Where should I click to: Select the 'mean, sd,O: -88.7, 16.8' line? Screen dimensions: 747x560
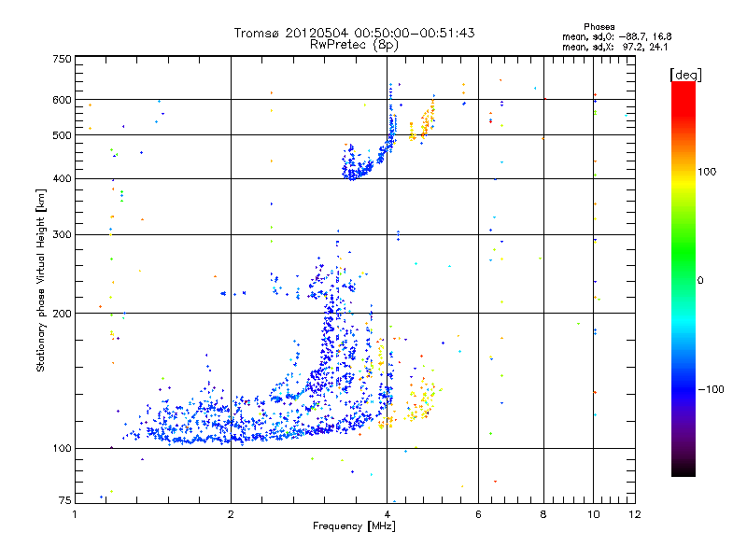coord(617,36)
